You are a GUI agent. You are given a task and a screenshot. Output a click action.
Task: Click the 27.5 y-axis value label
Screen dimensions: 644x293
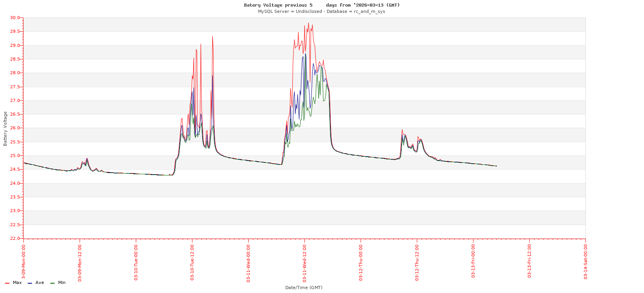pos(15,87)
